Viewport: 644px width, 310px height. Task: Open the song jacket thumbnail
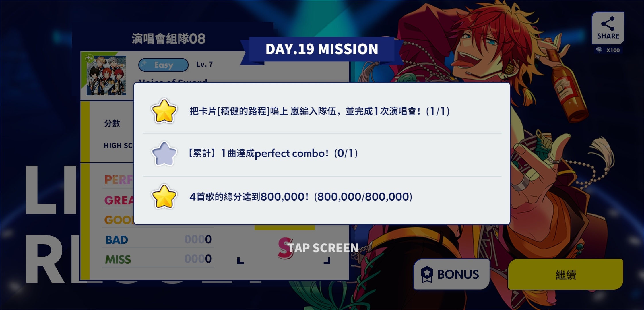click(106, 75)
